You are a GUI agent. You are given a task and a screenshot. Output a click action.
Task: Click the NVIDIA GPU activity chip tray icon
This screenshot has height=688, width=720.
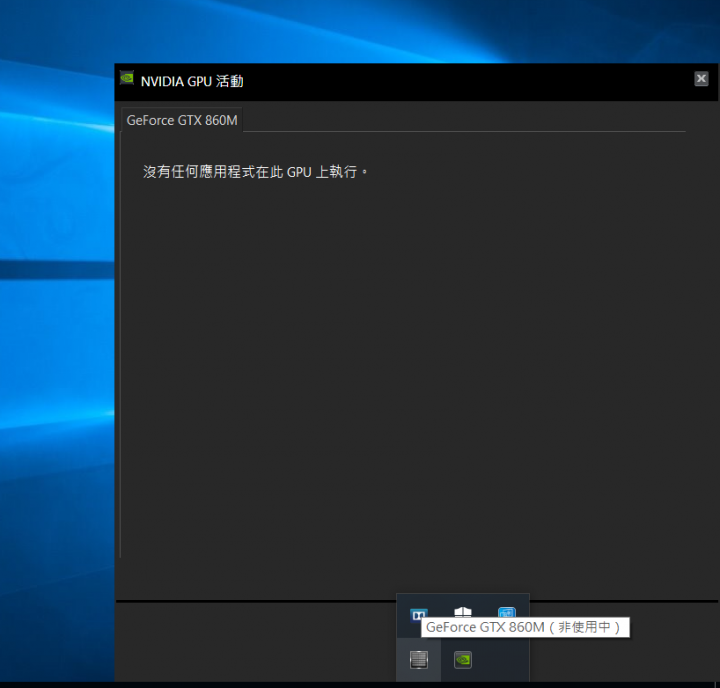419,660
